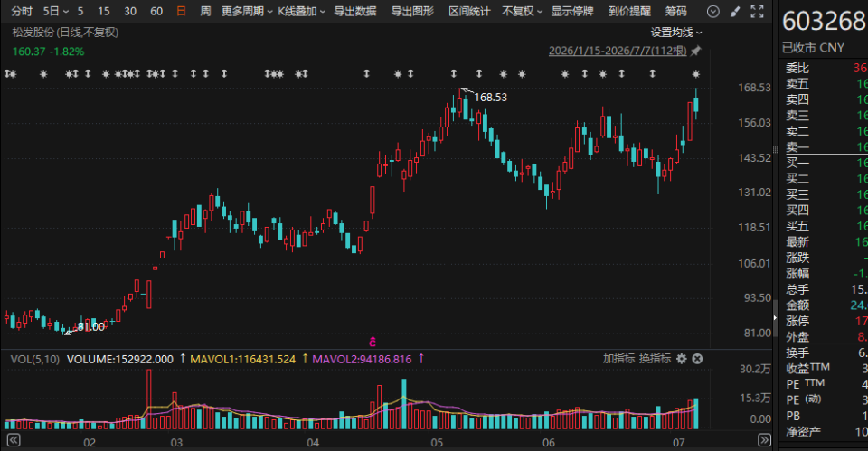The width and height of the screenshot is (868, 451).
Task: Enter fullscreen chart mode
Action: click(x=757, y=11)
